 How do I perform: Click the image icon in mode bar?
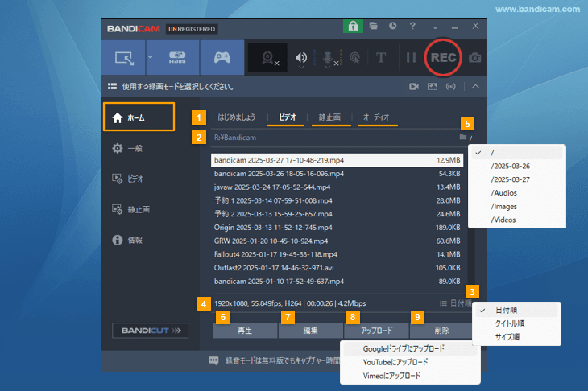(433, 87)
